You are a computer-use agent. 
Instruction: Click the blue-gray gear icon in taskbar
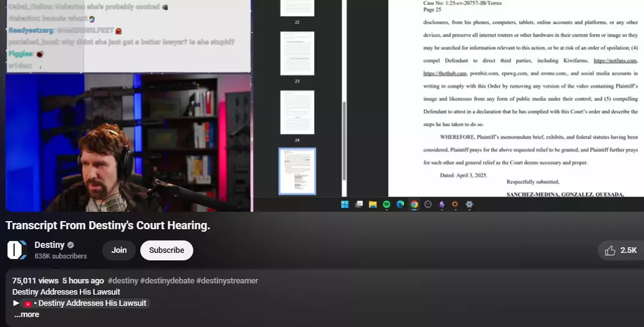click(x=469, y=204)
